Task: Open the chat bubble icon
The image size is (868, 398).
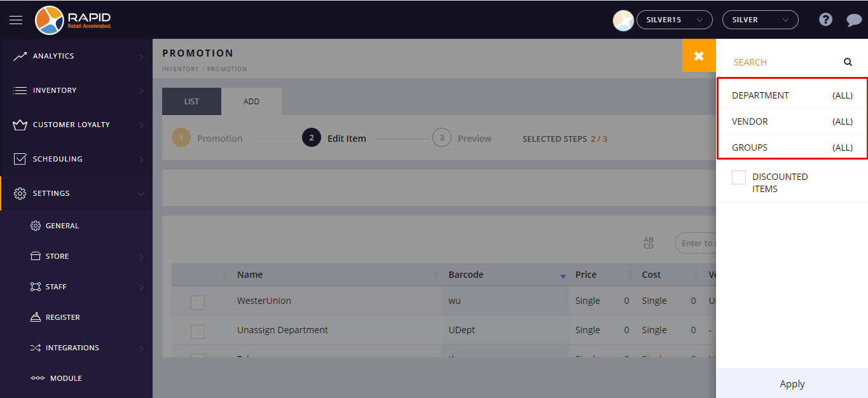Action: 853,20
